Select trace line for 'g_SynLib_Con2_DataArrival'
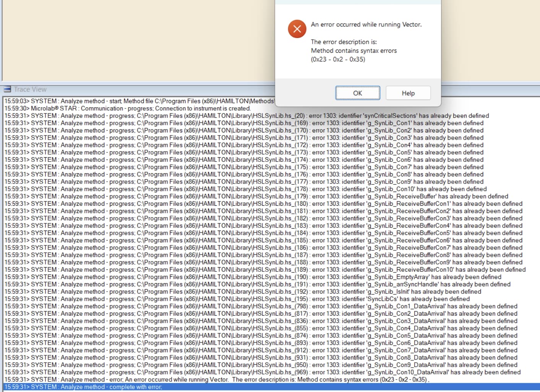 click(261, 313)
